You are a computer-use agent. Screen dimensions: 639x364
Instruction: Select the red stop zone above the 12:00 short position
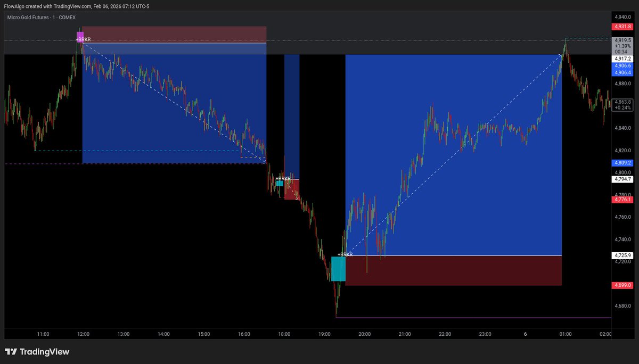pyautogui.click(x=174, y=35)
